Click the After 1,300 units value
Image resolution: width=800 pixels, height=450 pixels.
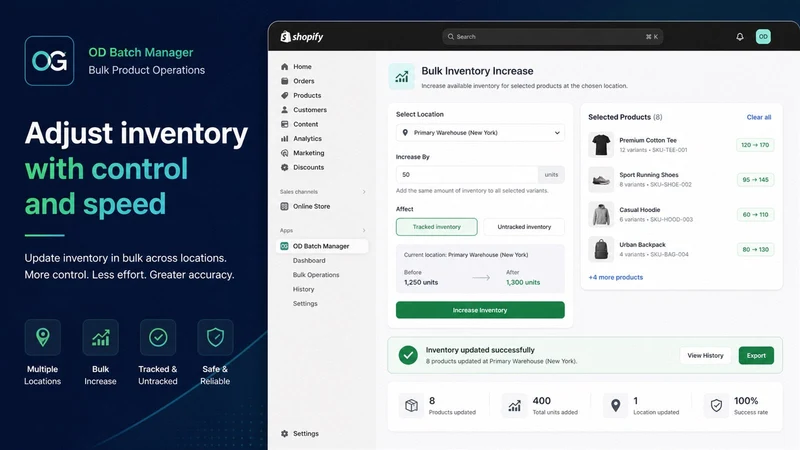pos(523,282)
